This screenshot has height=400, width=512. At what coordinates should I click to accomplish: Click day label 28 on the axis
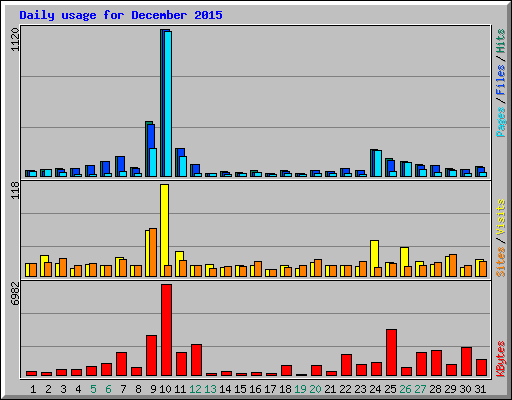point(435,389)
